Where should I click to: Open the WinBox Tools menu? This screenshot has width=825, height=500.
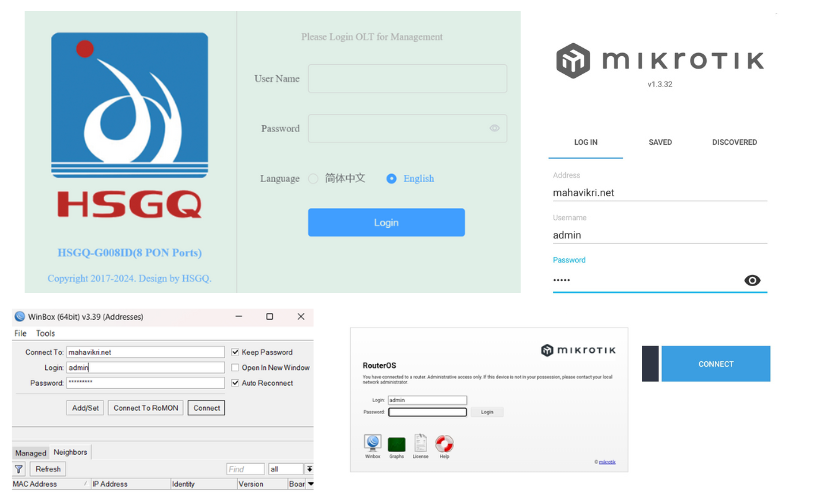pyautogui.click(x=46, y=333)
